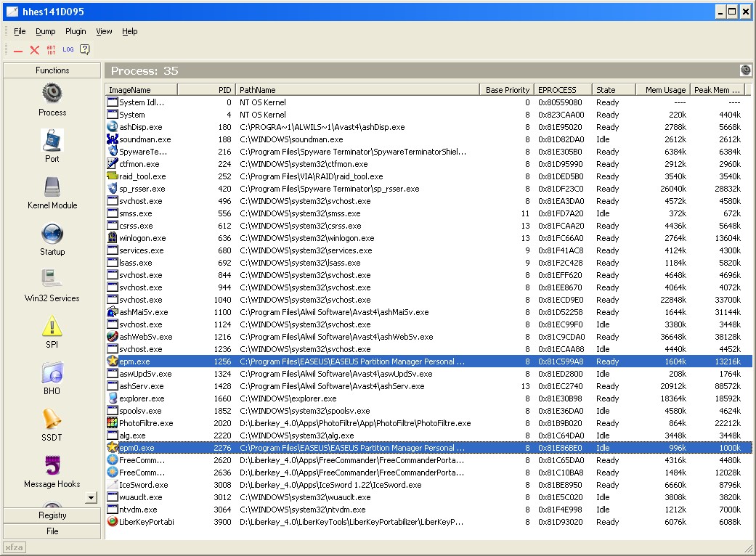Click the GDT IDT toolbar icon
756x556 pixels.
pyautogui.click(x=51, y=49)
